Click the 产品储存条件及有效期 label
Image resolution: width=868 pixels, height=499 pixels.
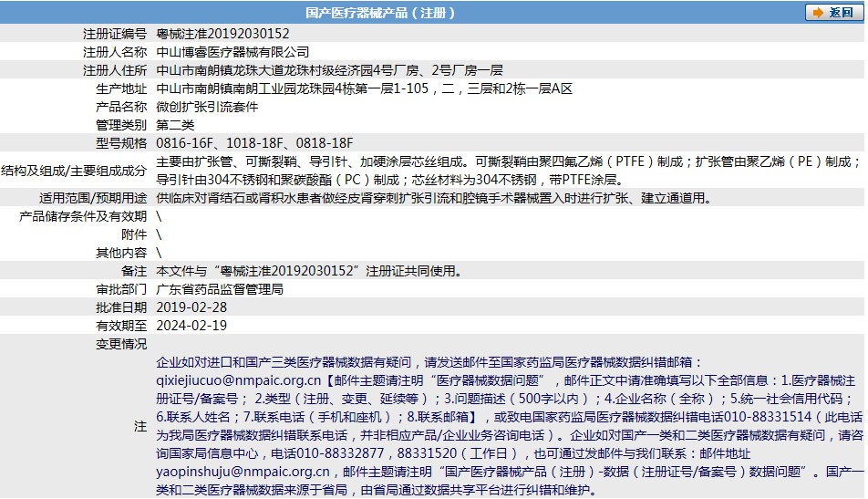[x=83, y=216]
